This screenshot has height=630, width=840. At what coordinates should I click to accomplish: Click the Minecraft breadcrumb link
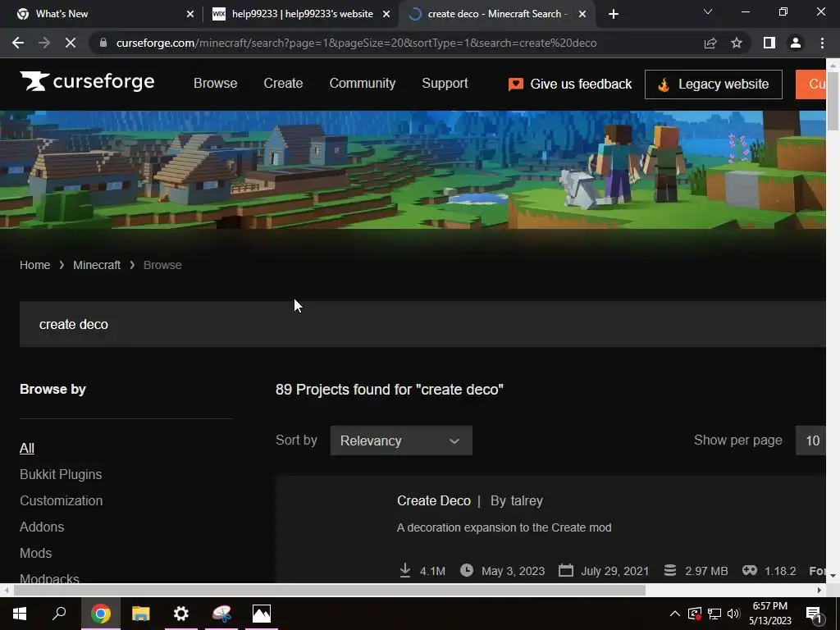pyautogui.click(x=97, y=265)
